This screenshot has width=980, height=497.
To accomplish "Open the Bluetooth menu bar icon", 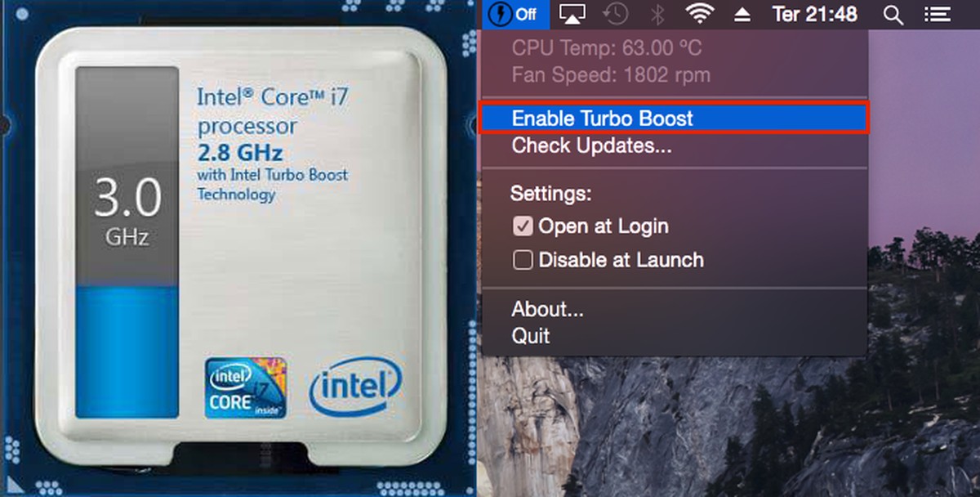I will (657, 14).
